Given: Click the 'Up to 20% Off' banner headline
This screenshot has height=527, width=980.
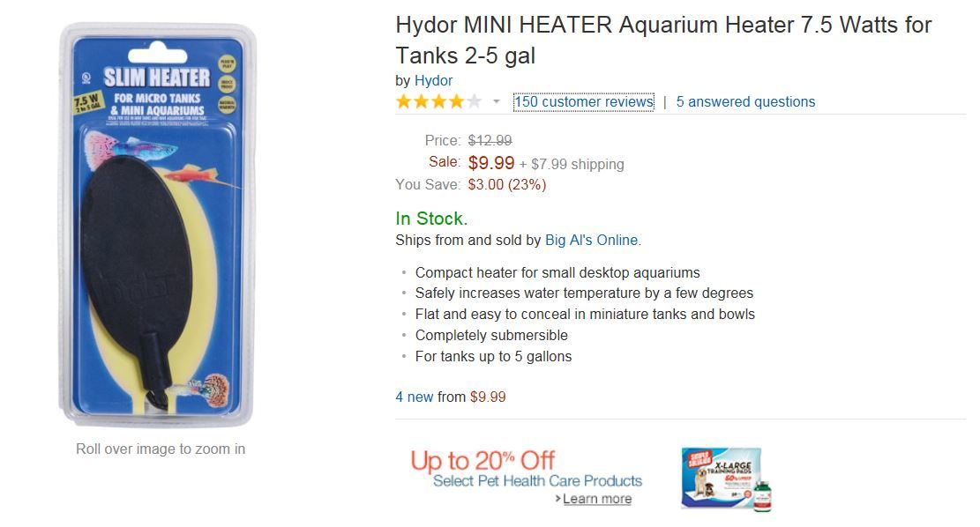Looking at the screenshot, I should [483, 460].
